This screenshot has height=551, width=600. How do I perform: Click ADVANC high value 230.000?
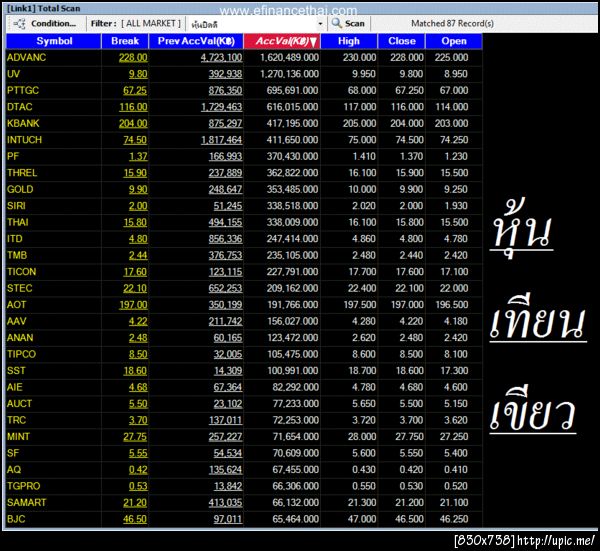(x=359, y=57)
